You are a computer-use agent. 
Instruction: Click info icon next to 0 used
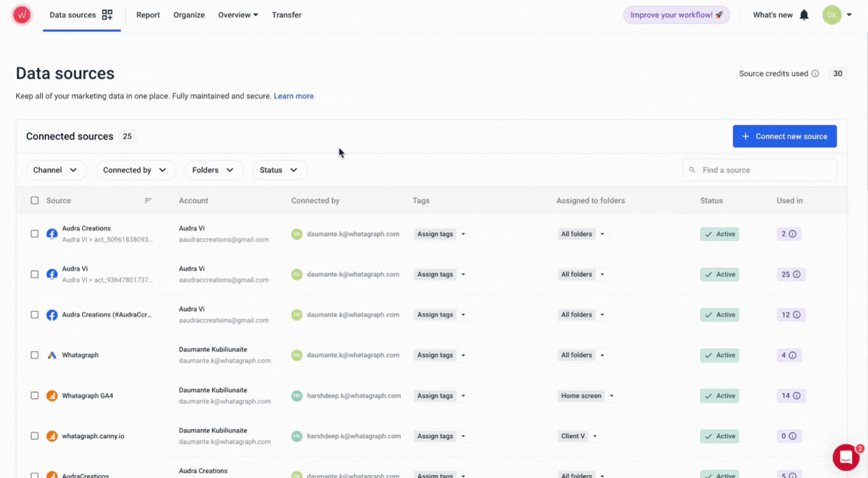792,436
